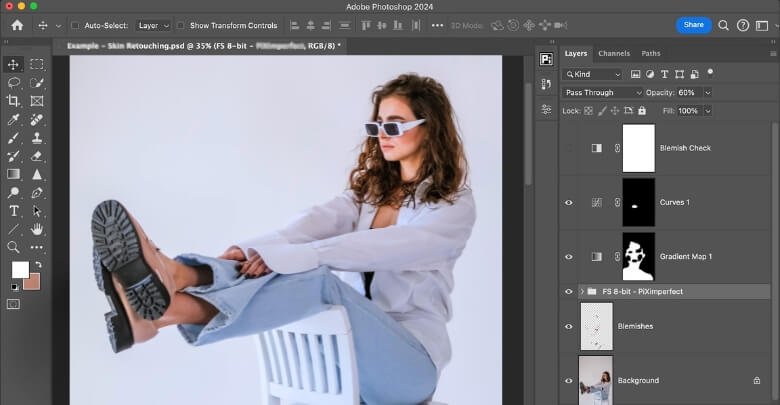The image size is (780, 405).
Task: Open more align options three-dots button
Action: [437, 25]
